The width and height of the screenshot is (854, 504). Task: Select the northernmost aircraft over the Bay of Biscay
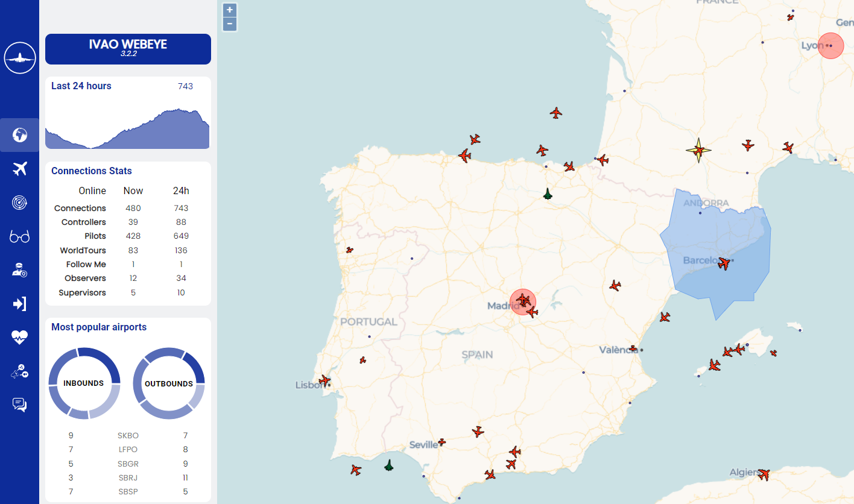[x=556, y=113]
